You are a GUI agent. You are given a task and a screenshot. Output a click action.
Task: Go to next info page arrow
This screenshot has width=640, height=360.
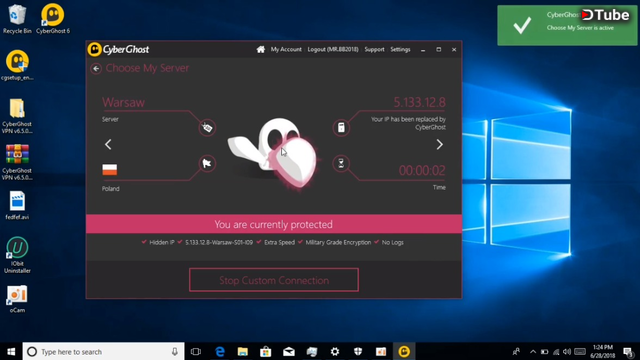[440, 144]
